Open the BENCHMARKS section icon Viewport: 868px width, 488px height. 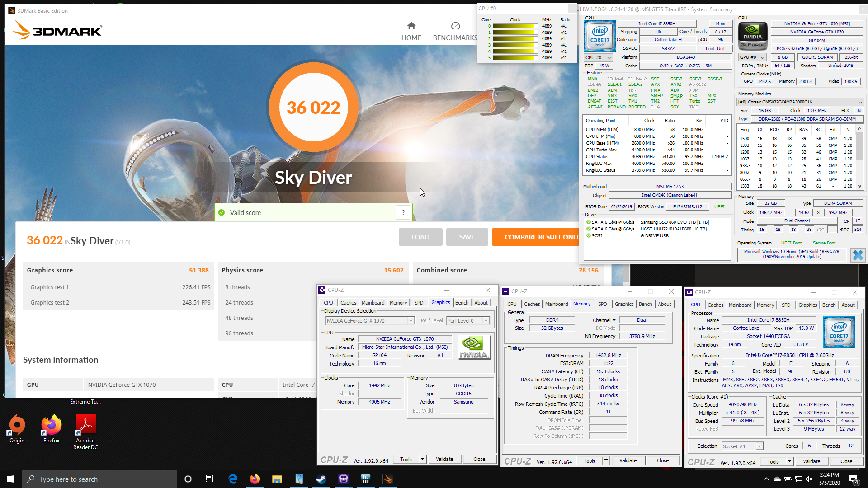tap(455, 26)
